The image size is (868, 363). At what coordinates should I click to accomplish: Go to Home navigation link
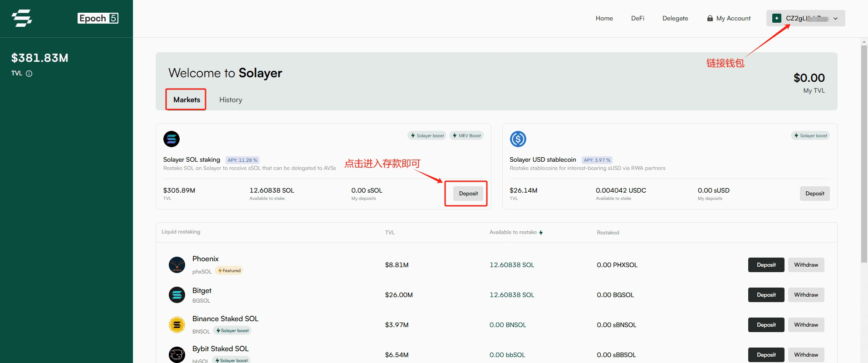[x=604, y=18]
